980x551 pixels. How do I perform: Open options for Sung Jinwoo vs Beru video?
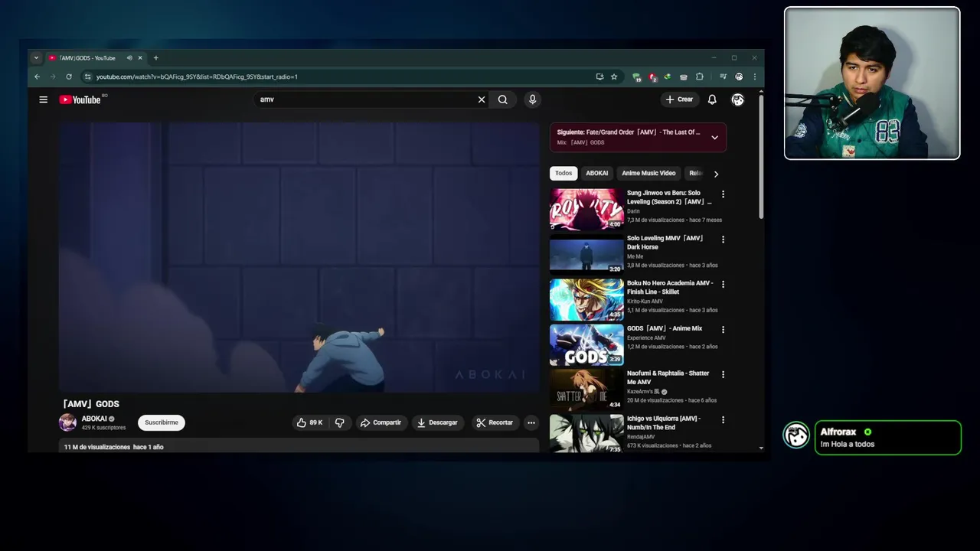click(x=723, y=194)
